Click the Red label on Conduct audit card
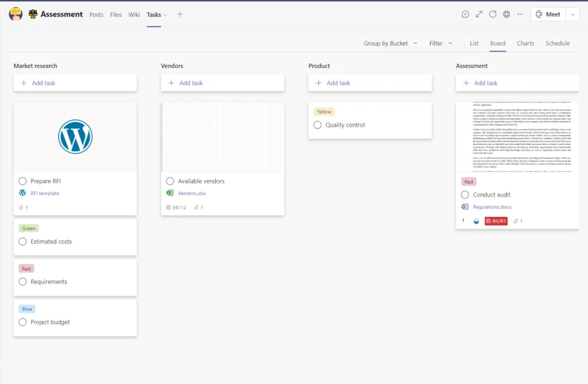The image size is (588, 384). coord(469,182)
